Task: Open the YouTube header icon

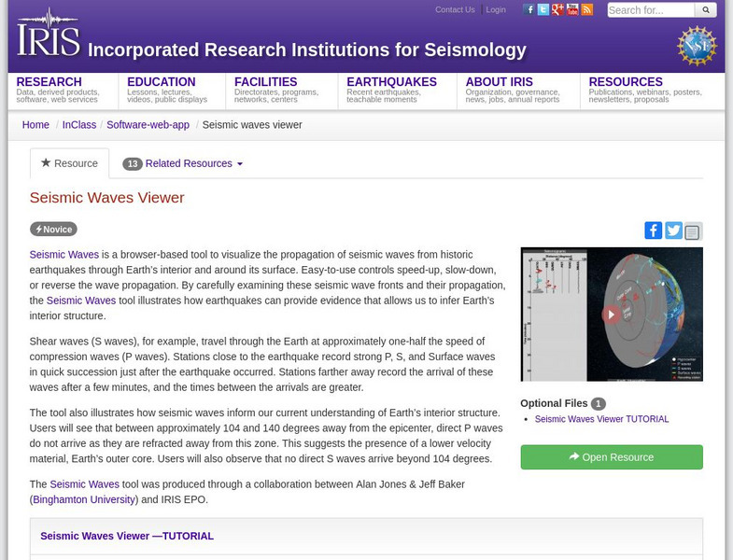Action: click(572, 10)
